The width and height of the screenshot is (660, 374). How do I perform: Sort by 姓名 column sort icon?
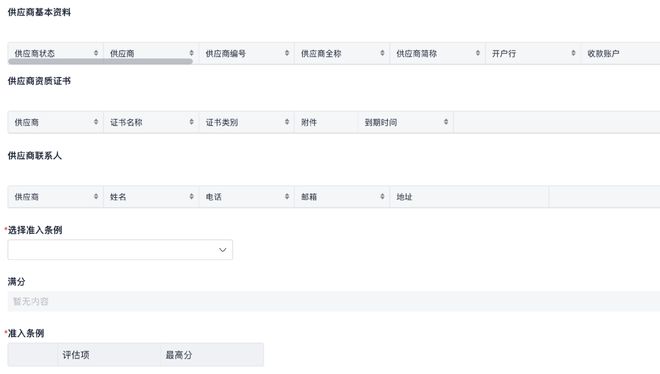pos(192,196)
